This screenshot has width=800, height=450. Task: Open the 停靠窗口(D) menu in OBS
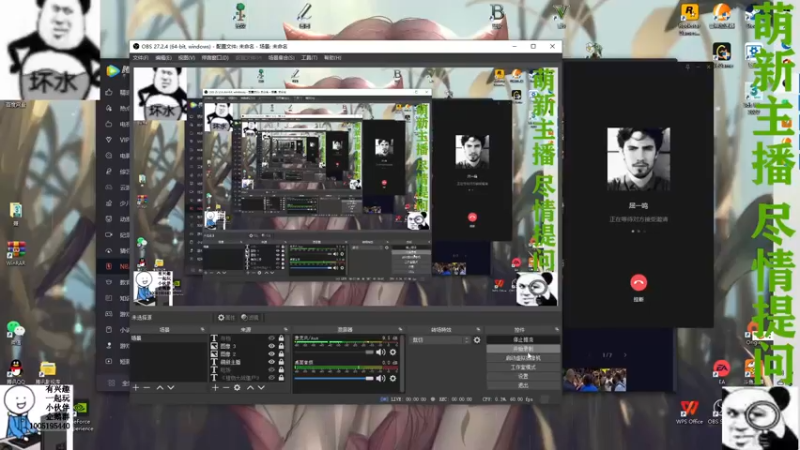point(215,58)
